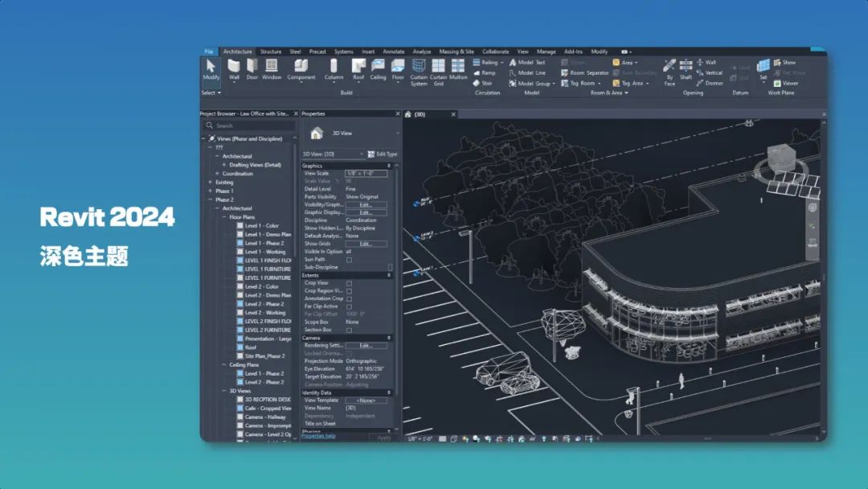
Task: Enable the Sun Path checkbox
Action: (350, 258)
